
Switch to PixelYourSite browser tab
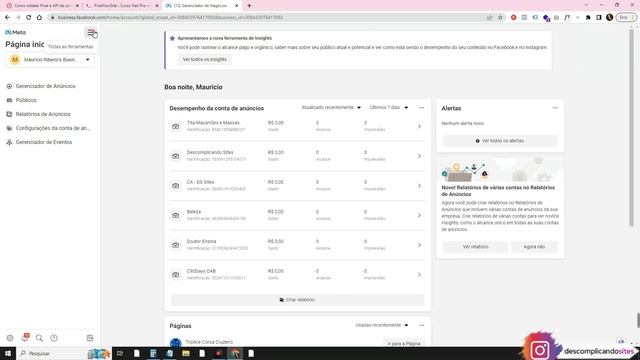121,6
